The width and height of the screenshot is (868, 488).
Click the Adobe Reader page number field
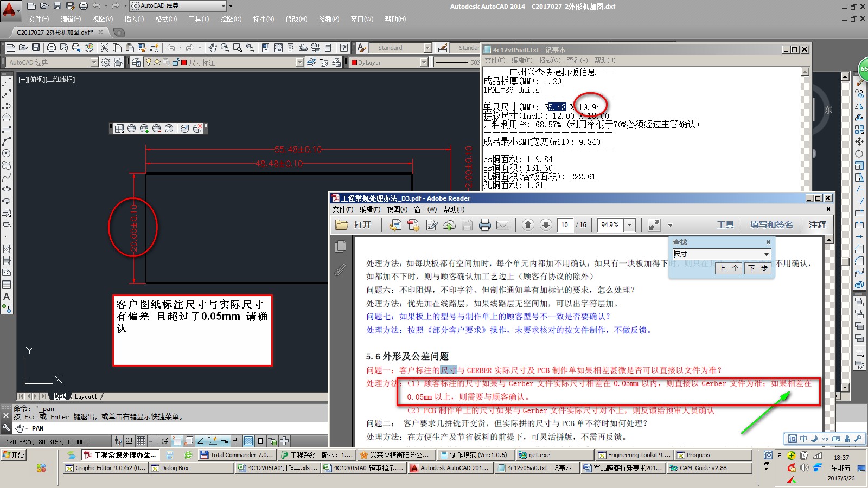pyautogui.click(x=565, y=224)
